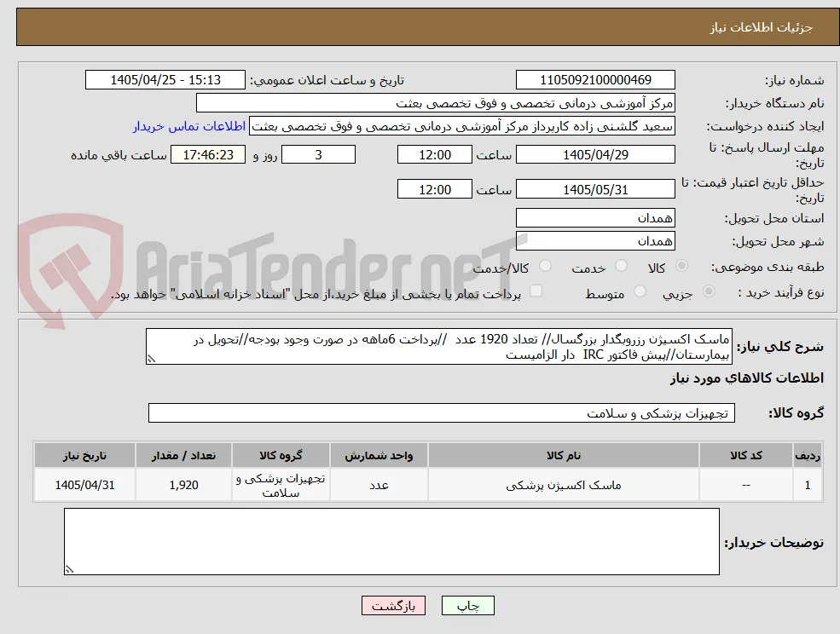This screenshot has width=840, height=634.
Task: Click the تاریخ نیاز column header
Action: coord(84,456)
